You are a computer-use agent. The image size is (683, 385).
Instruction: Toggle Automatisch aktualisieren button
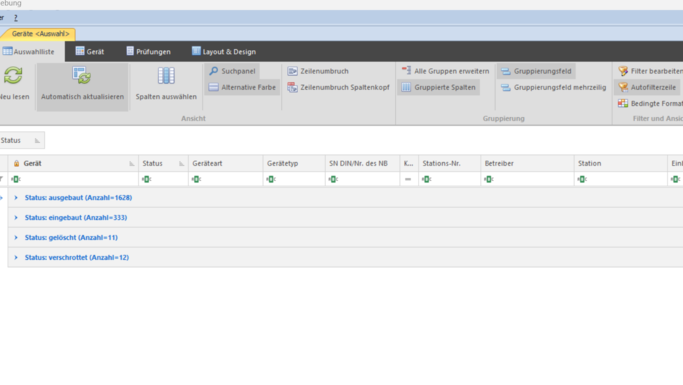(82, 87)
